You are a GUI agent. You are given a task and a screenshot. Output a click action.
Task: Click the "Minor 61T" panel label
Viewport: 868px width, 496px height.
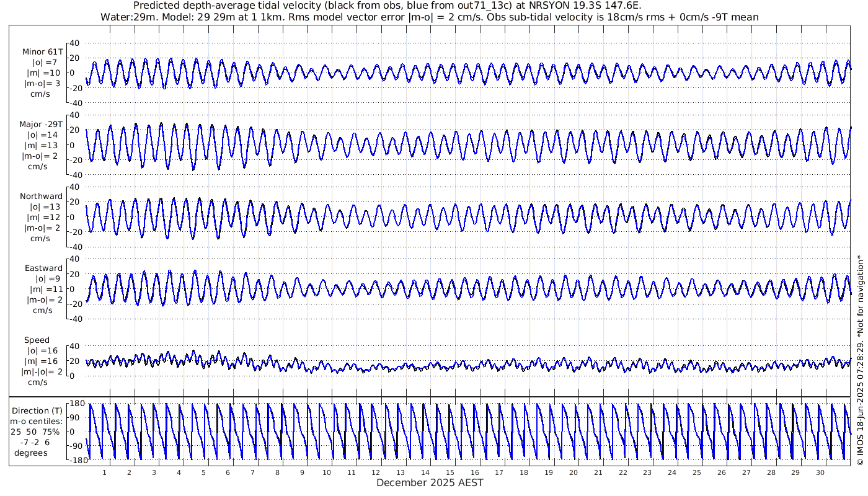(42, 52)
